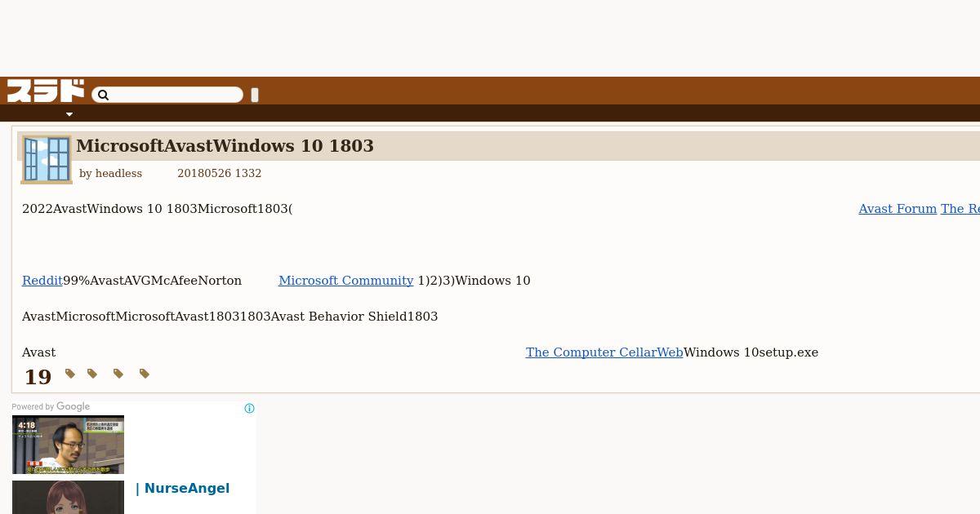Open author headless profile

click(x=118, y=174)
